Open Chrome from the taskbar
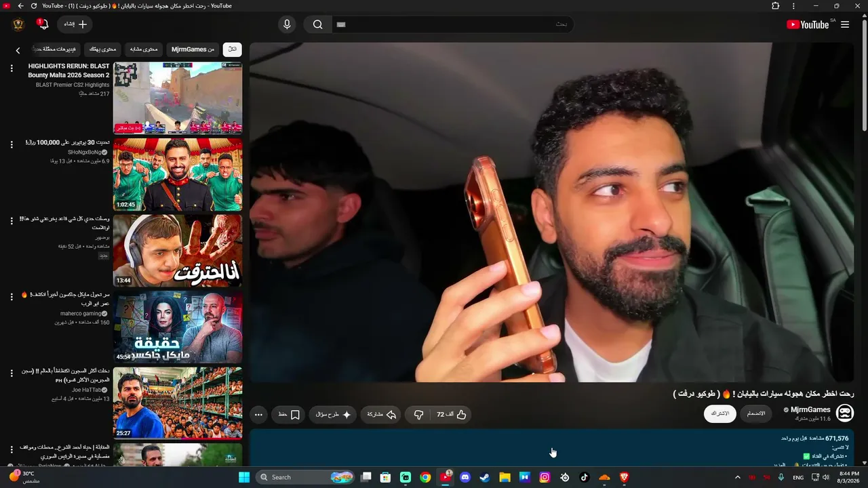The width and height of the screenshot is (868, 488). pyautogui.click(x=425, y=477)
